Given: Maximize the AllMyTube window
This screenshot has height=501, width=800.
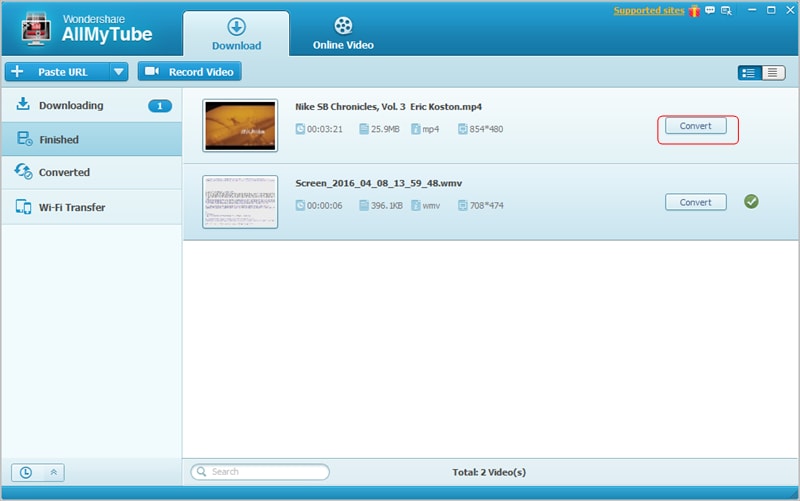Looking at the screenshot, I should coord(771,10).
